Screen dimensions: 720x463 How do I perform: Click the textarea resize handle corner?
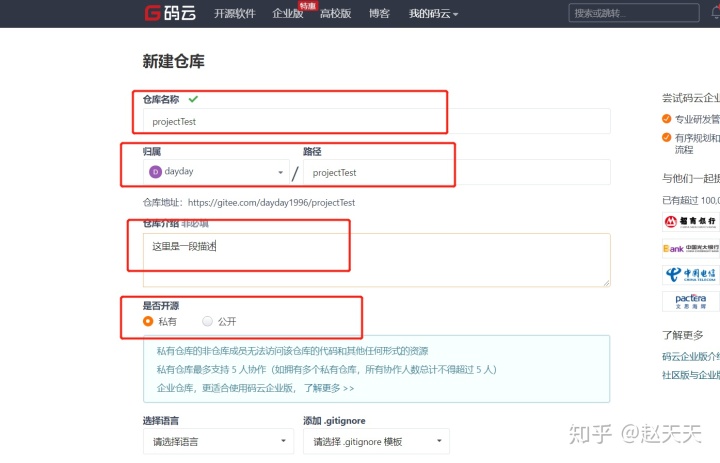click(x=607, y=283)
